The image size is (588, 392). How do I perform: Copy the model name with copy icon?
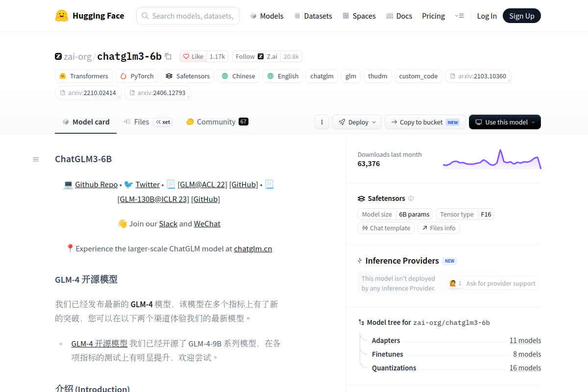tap(168, 56)
